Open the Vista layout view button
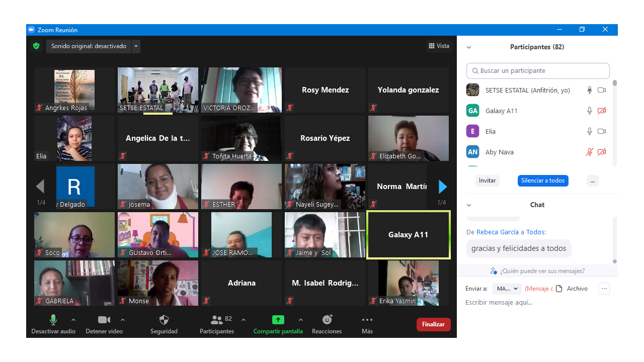 (439, 46)
